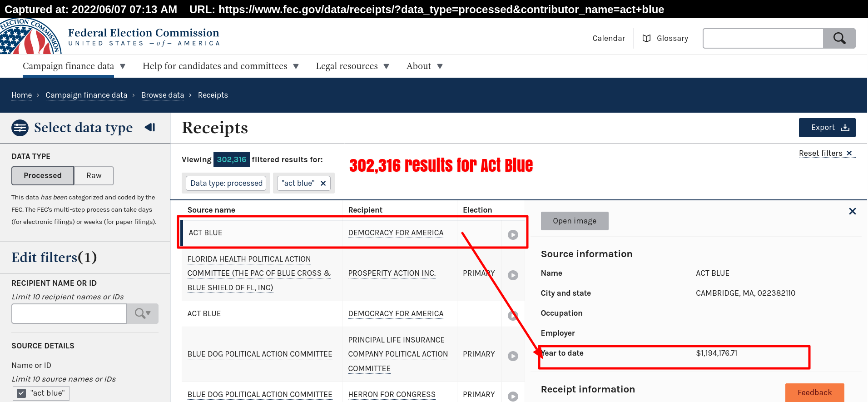868x402 pixels.
Task: Click the Source name column header
Action: pyautogui.click(x=211, y=210)
